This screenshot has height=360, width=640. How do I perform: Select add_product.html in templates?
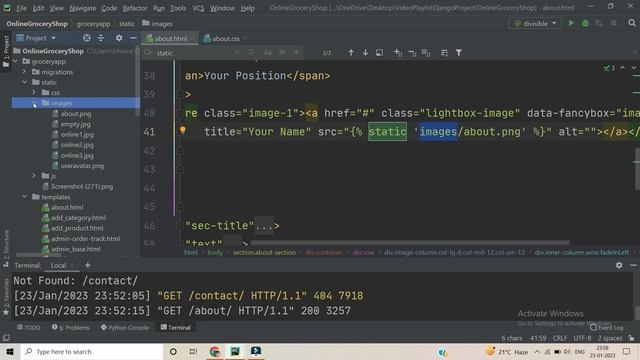[77, 228]
